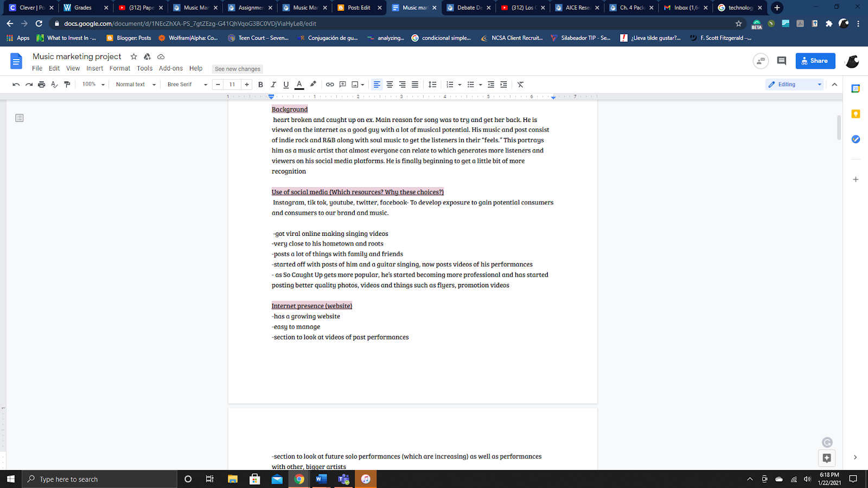
Task: Open the zoom level dropdown
Action: (93, 85)
